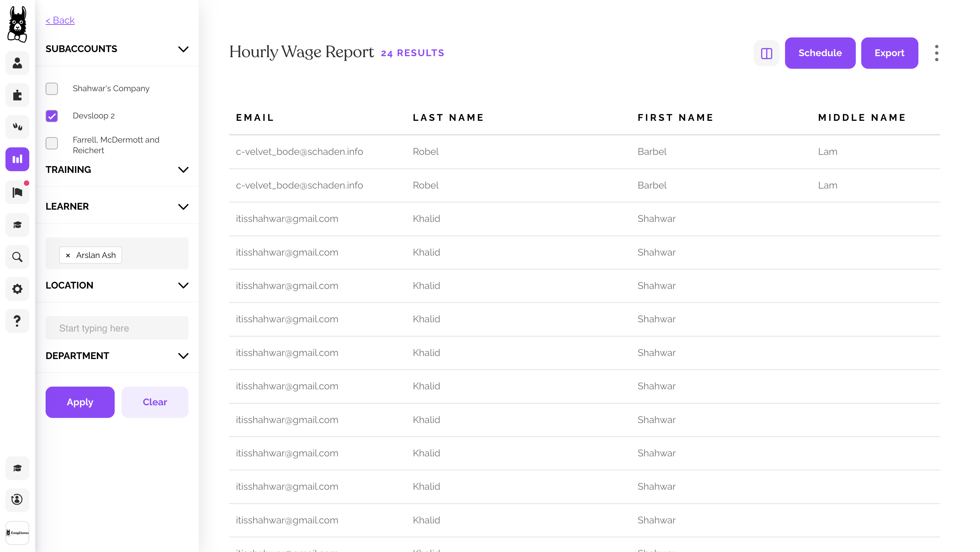Click the Export button
The image size is (980, 552).
[889, 53]
